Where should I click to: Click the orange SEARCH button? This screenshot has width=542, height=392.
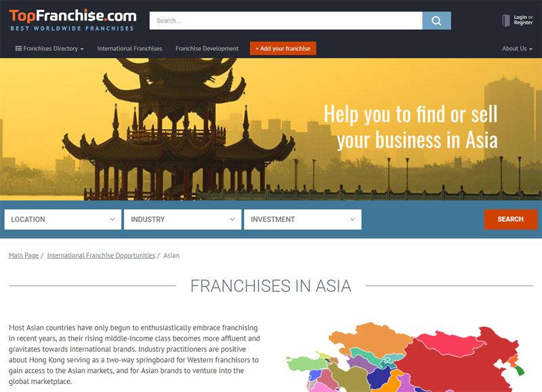(511, 219)
